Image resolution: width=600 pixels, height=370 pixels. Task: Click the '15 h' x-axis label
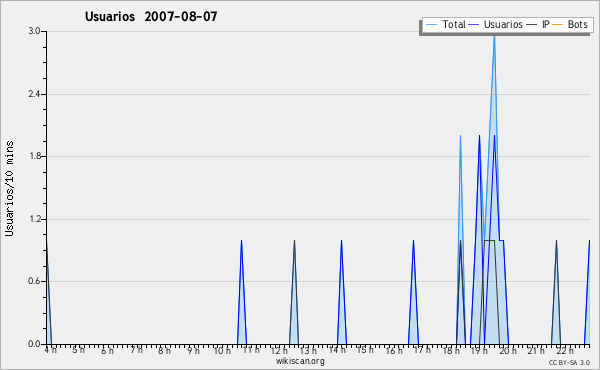pos(365,350)
